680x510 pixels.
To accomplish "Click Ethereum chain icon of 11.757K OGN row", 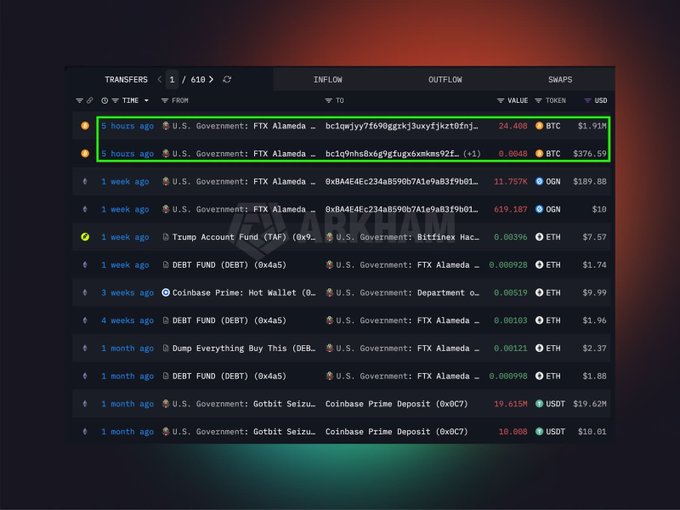I will [x=85, y=181].
